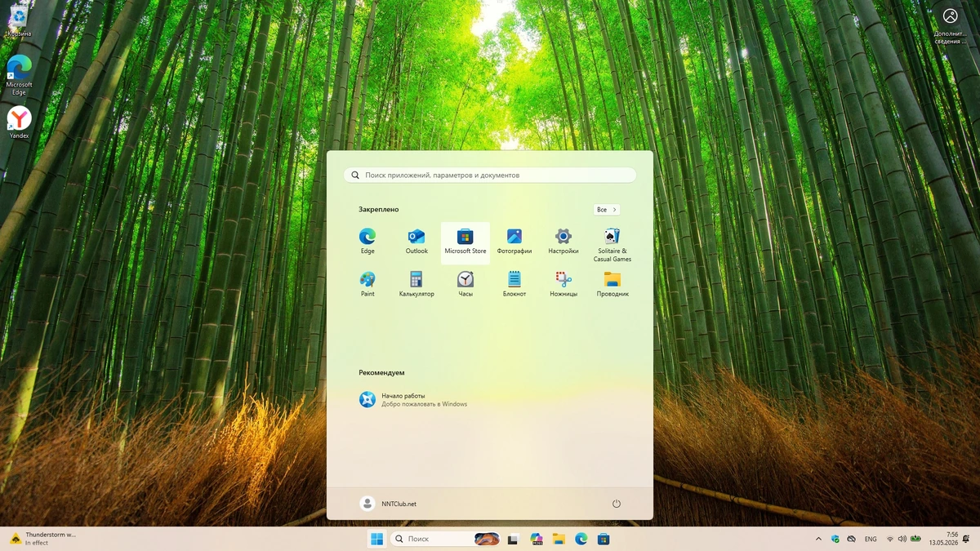Select Корзина desktop icon
Viewport: 980px width, 551px height.
point(19,21)
